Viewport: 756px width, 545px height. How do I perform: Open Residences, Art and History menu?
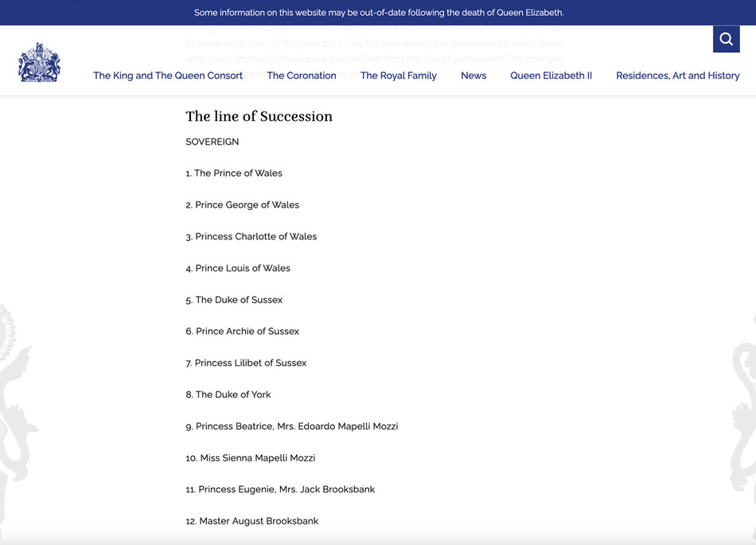pyautogui.click(x=677, y=76)
